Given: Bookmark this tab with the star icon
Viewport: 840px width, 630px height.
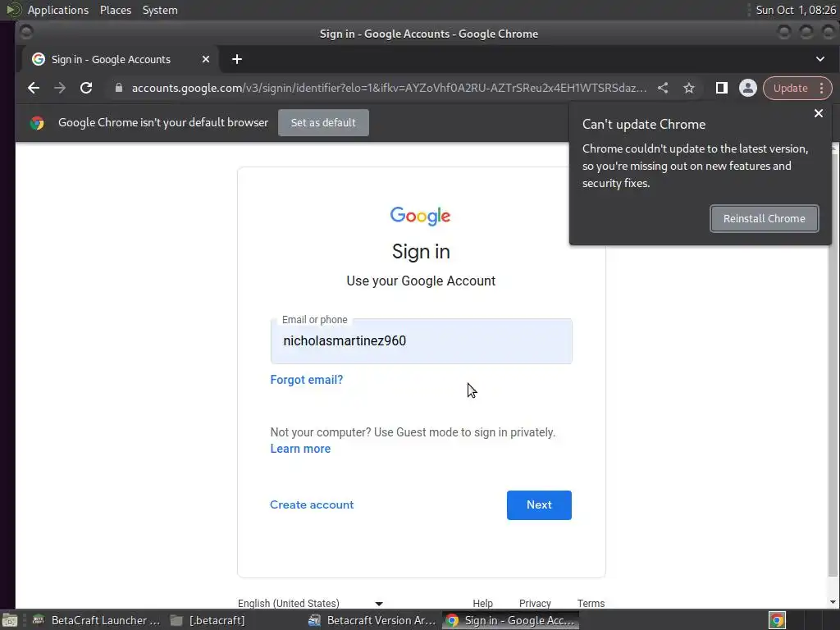Looking at the screenshot, I should click(x=689, y=88).
